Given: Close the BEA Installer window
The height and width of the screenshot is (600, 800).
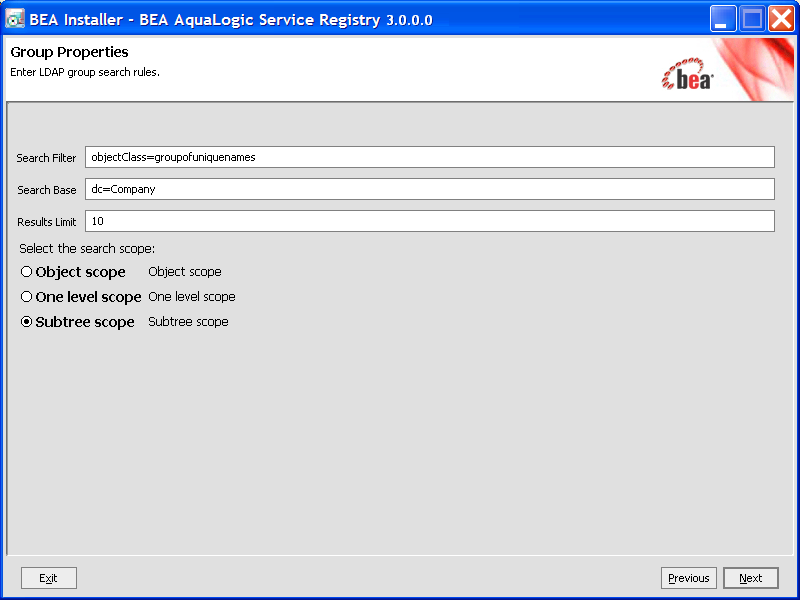Looking at the screenshot, I should (x=781, y=19).
